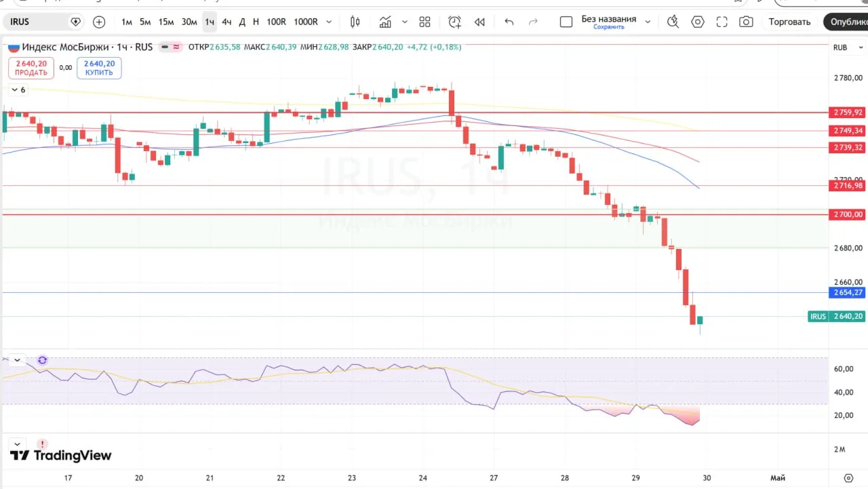Switch to the 1м timeframe
Image resolution: width=868 pixels, height=489 pixels.
coord(127,22)
